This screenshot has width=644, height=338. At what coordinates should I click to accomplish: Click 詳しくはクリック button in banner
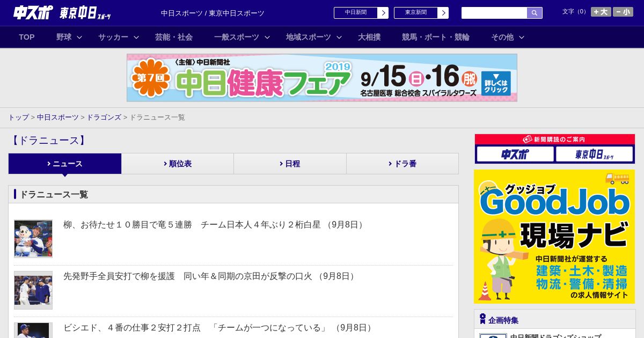click(496, 83)
